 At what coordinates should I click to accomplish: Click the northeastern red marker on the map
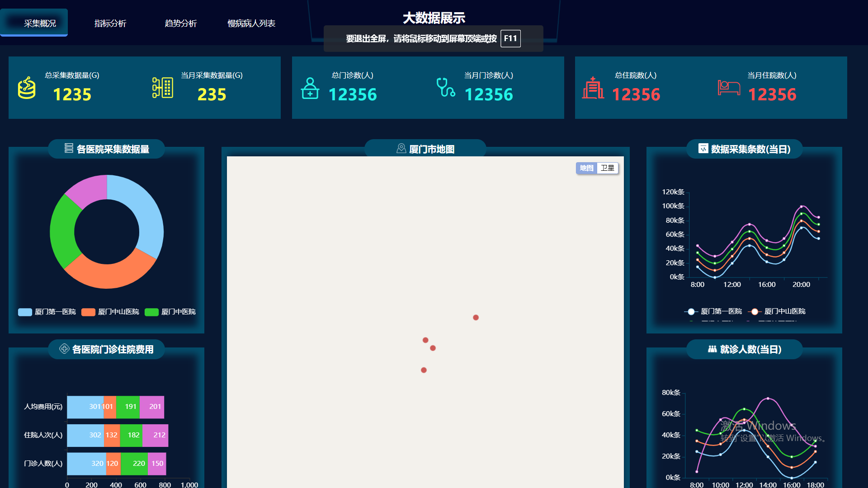[x=476, y=318]
